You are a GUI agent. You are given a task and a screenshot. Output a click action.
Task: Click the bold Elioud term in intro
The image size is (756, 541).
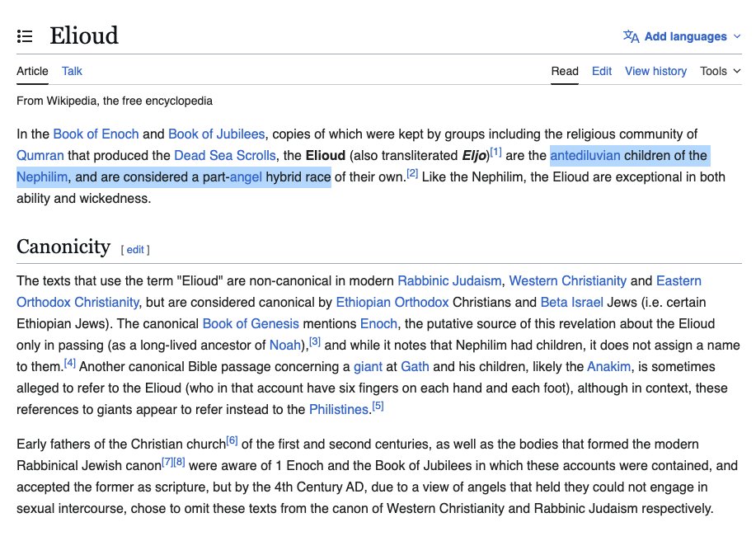point(326,155)
